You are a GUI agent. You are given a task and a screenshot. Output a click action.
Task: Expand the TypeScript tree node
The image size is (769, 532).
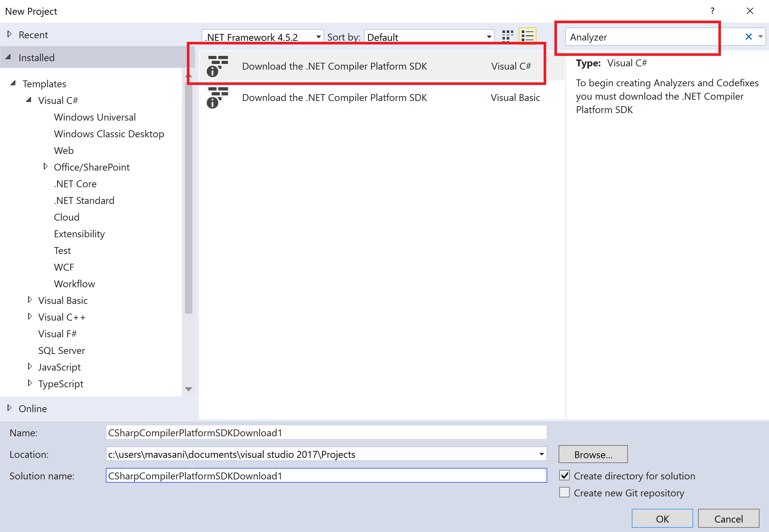tap(30, 383)
